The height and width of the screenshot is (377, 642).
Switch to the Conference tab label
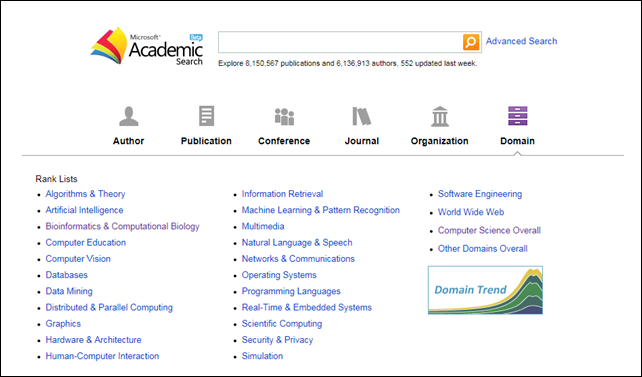284,141
